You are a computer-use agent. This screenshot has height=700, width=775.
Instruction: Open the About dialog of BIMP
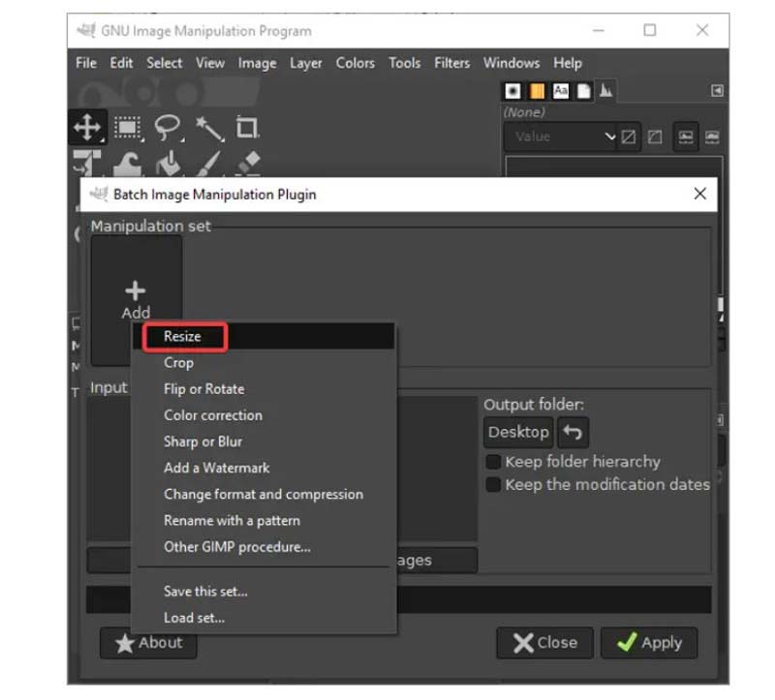pyautogui.click(x=148, y=642)
